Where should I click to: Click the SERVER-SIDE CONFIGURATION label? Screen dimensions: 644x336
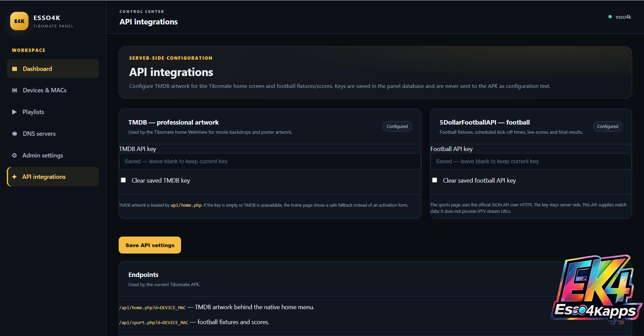[171, 58]
